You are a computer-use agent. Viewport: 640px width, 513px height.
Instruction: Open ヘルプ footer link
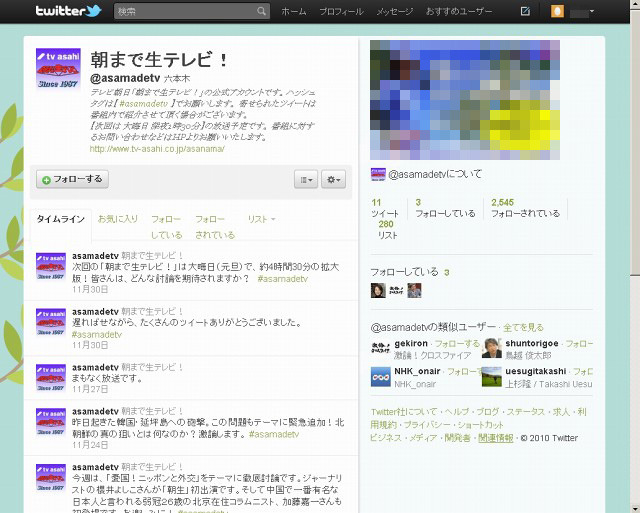(456, 412)
